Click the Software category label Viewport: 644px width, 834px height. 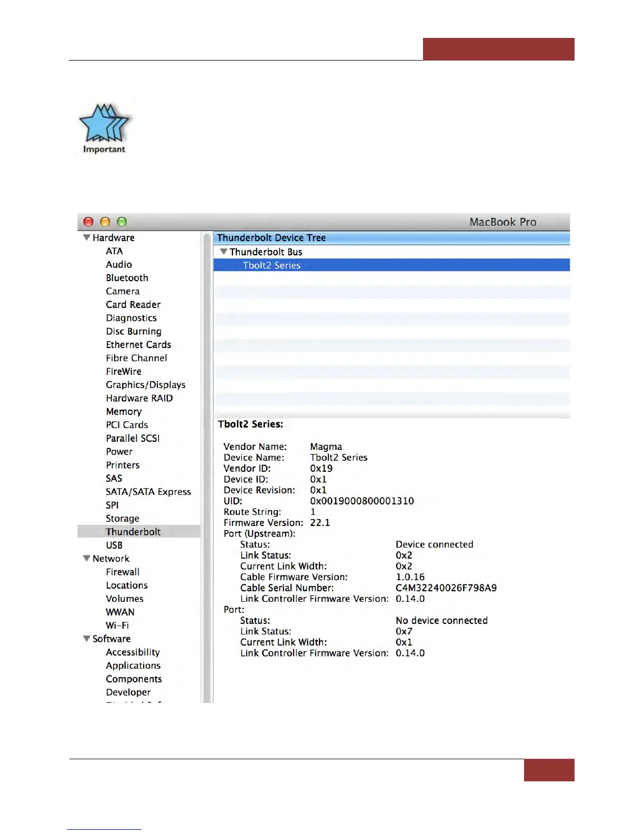click(x=112, y=639)
